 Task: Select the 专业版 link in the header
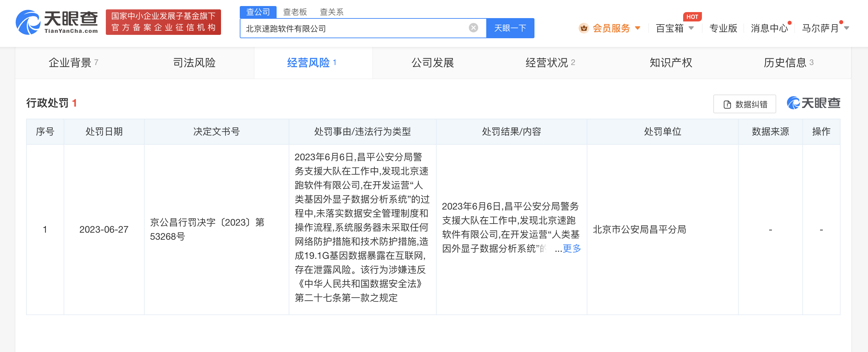[722, 28]
